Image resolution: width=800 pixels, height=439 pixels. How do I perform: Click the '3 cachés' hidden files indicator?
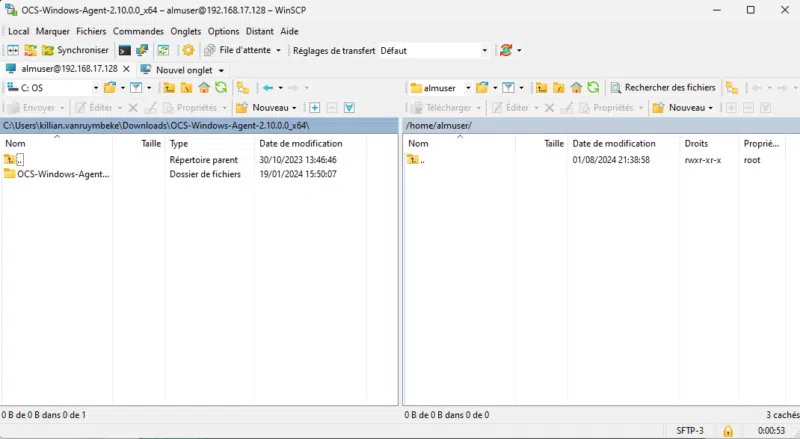(x=782, y=415)
